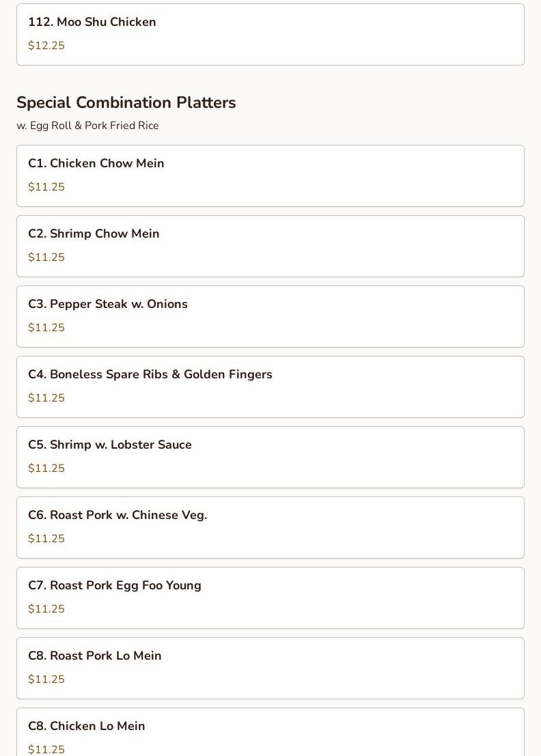Click the Special Combination Platters heading
This screenshot has height=756, width=541.
(126, 102)
